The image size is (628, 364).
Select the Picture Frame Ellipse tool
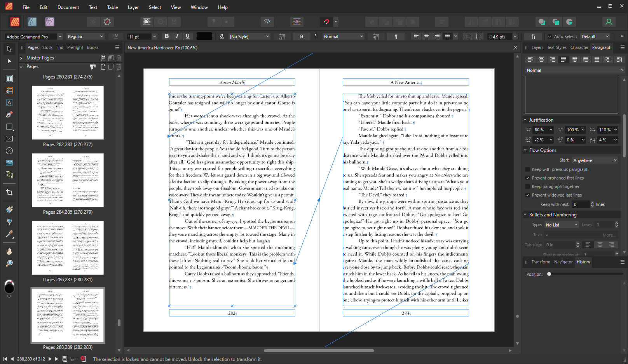[9, 151]
